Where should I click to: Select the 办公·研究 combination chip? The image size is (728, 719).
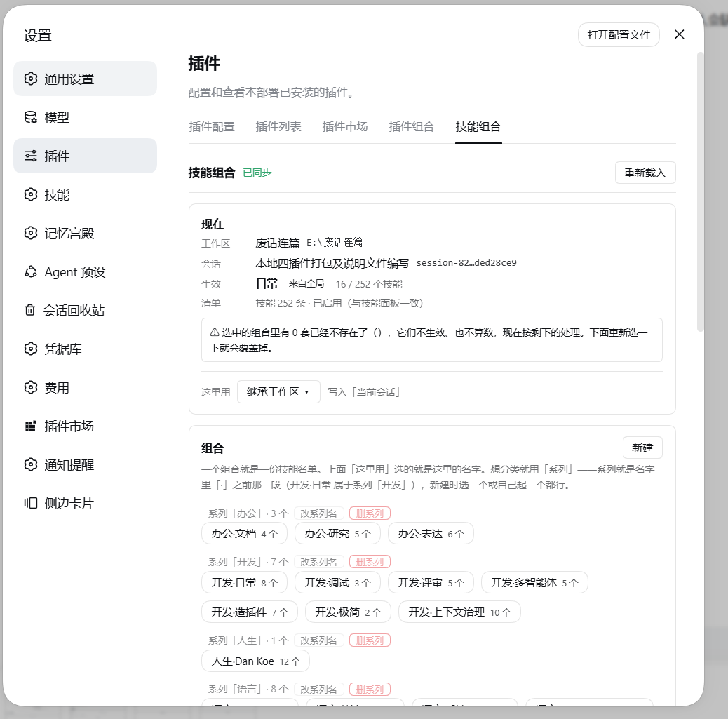point(337,533)
